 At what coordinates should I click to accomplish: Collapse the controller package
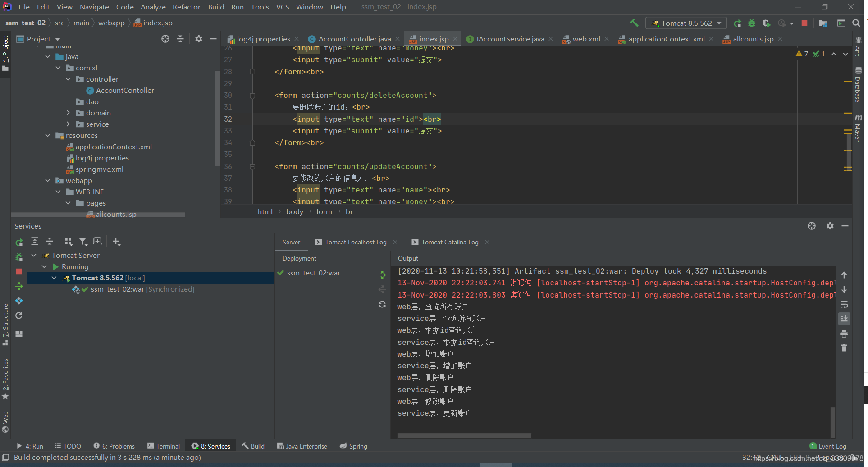[x=68, y=79]
